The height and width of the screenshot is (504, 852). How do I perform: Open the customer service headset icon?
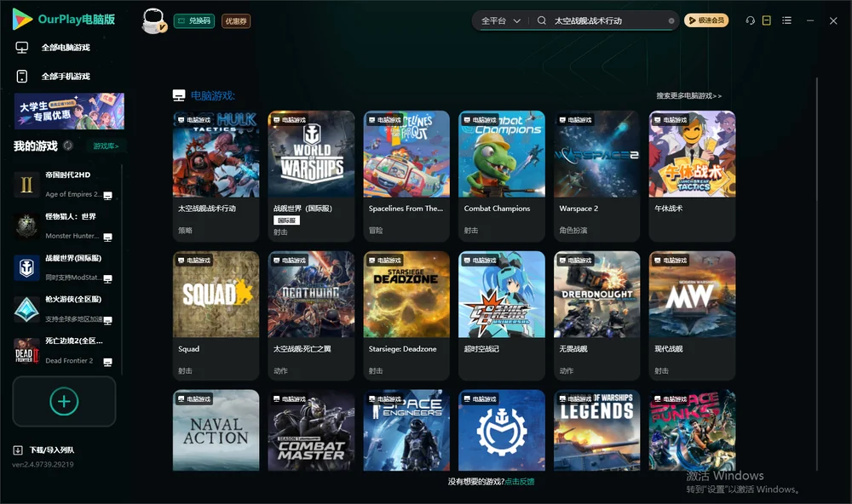[751, 20]
